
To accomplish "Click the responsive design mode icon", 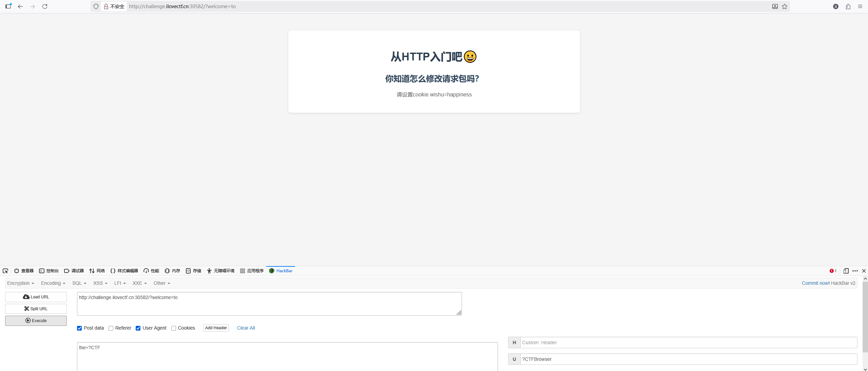I will 846,271.
